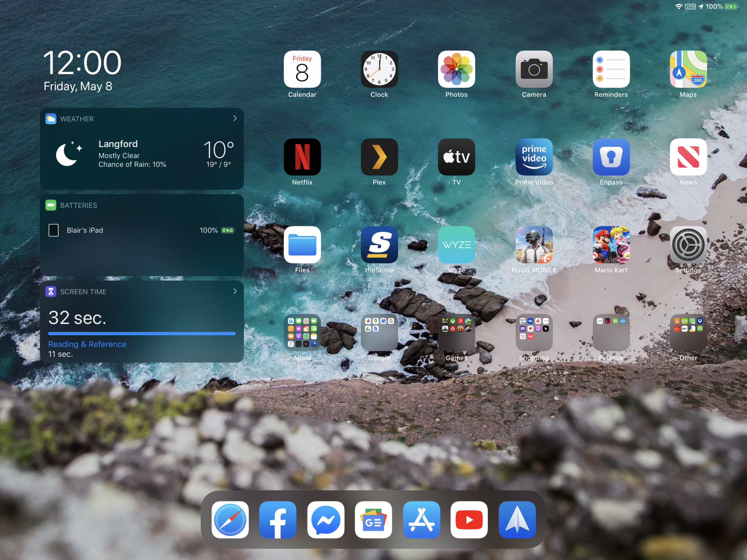Open the Enpass password manager
The width and height of the screenshot is (747, 560).
(x=611, y=157)
